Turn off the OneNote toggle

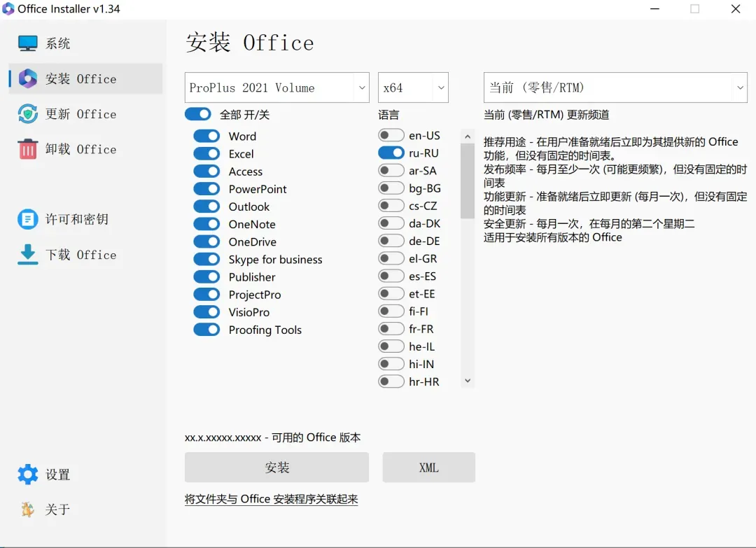pyautogui.click(x=206, y=224)
